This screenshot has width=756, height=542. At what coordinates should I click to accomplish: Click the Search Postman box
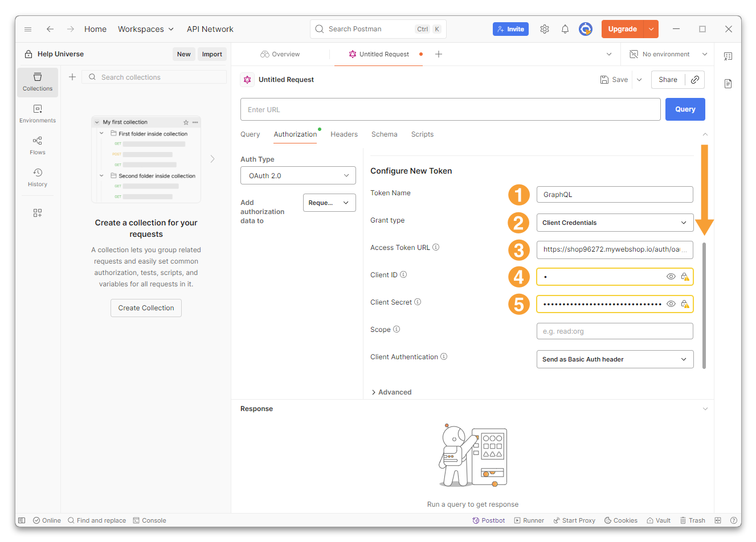click(x=378, y=29)
